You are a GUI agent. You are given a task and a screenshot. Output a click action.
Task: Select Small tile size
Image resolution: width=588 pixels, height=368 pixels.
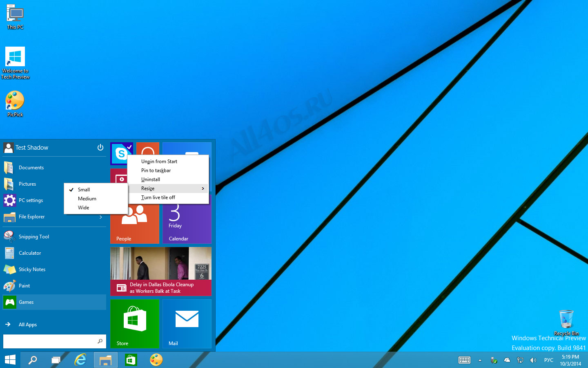(x=96, y=190)
